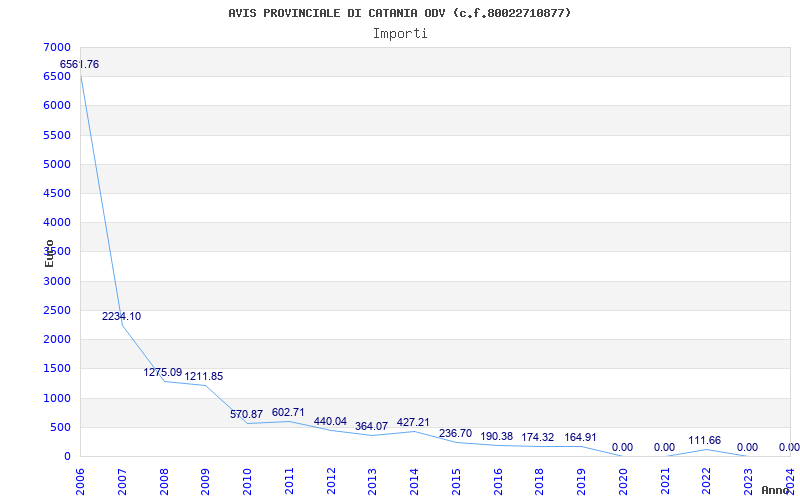Select the 1000 y-axis value

point(57,398)
